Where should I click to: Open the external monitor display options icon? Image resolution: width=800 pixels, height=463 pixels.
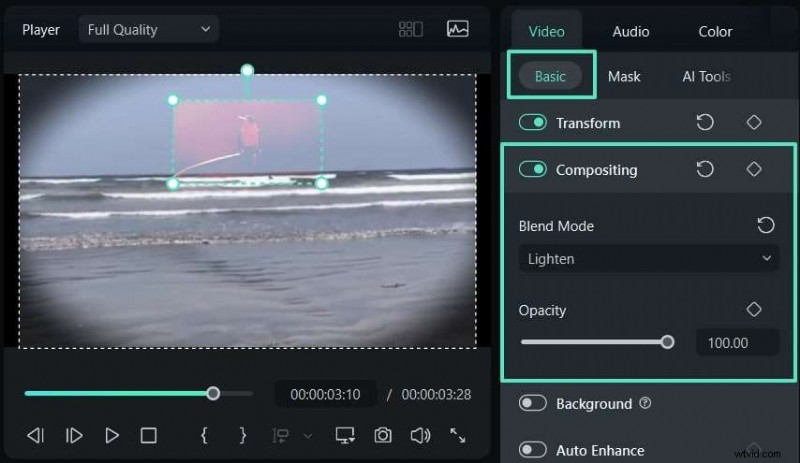click(345, 435)
